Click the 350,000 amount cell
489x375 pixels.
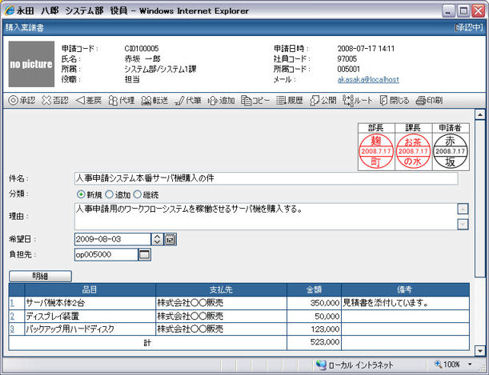tap(314, 303)
